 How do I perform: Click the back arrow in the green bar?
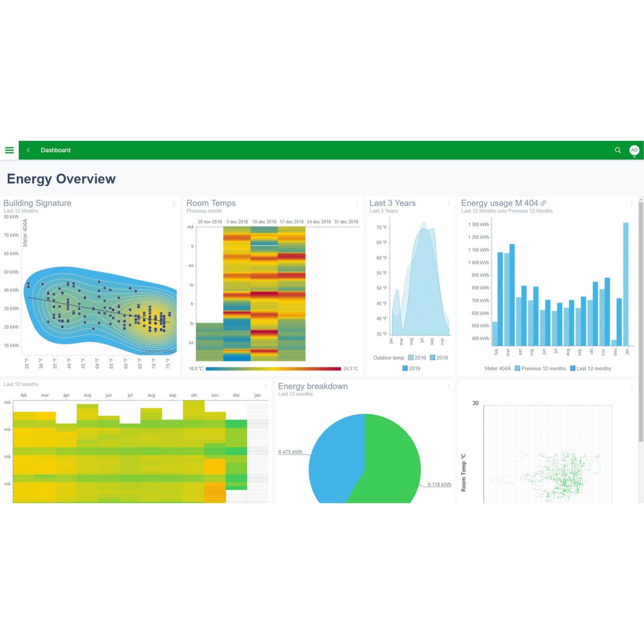28,150
